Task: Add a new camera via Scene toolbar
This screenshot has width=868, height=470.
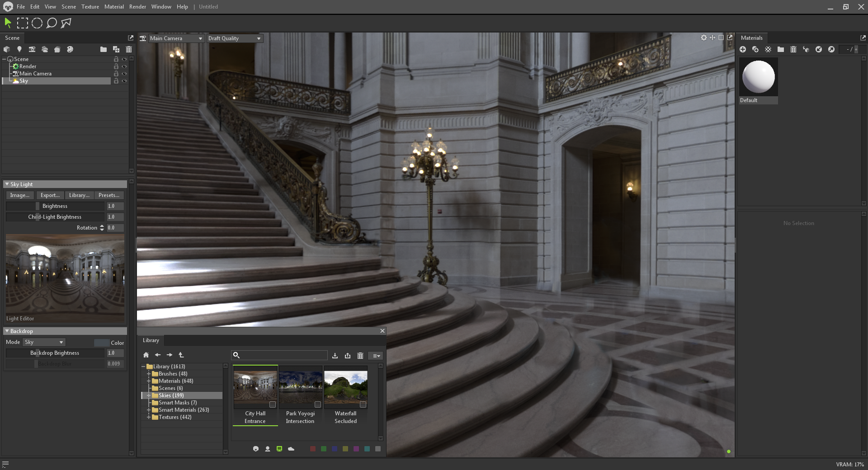Action: pyautogui.click(x=32, y=49)
